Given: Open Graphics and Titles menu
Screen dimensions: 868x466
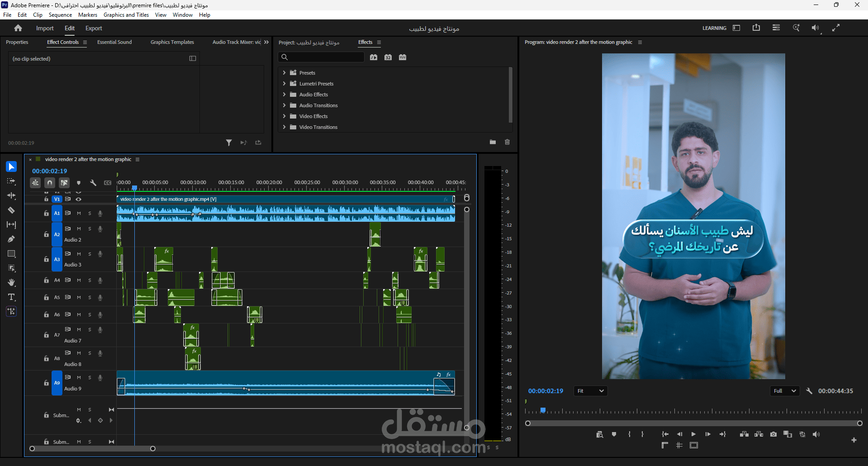Looking at the screenshot, I should 126,15.
